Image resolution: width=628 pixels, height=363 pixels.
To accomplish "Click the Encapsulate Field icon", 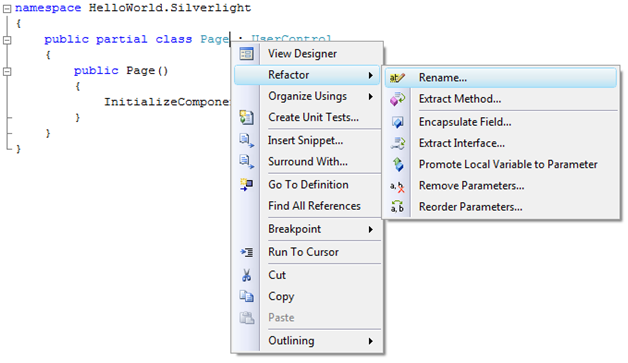I will pyautogui.click(x=397, y=122).
